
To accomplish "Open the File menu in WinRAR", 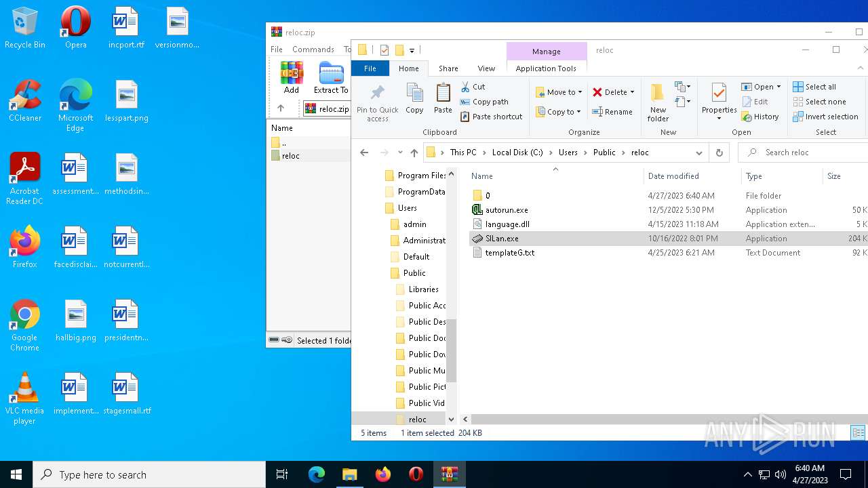I will coord(277,49).
